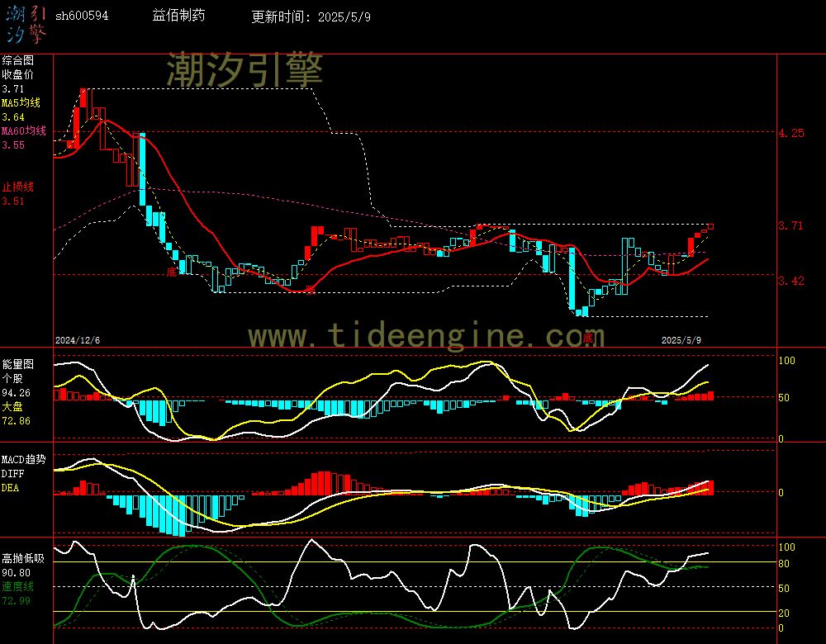
Task: Click the 0 axis label in MACD panel
Action: pyautogui.click(x=781, y=493)
